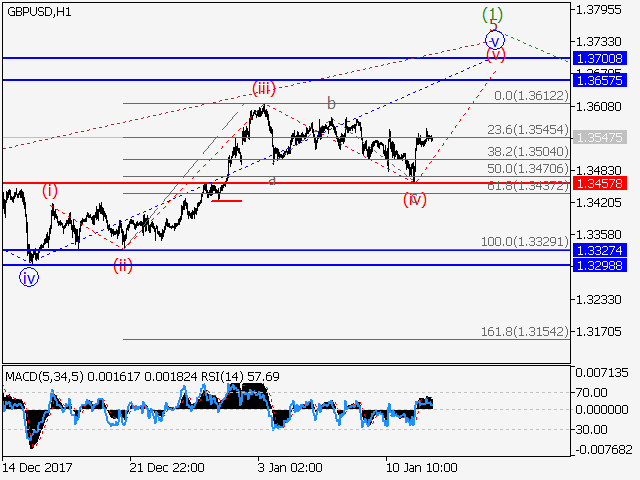
Task: Select the gray wave b label
Action: click(x=331, y=103)
